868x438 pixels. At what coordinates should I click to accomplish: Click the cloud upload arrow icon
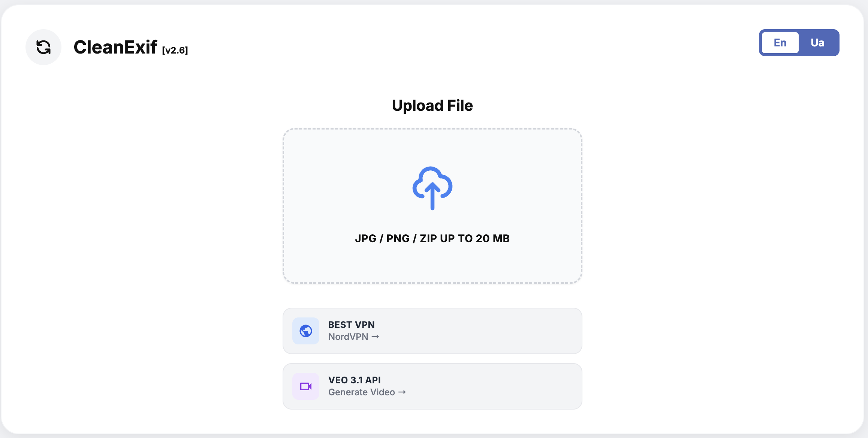432,188
